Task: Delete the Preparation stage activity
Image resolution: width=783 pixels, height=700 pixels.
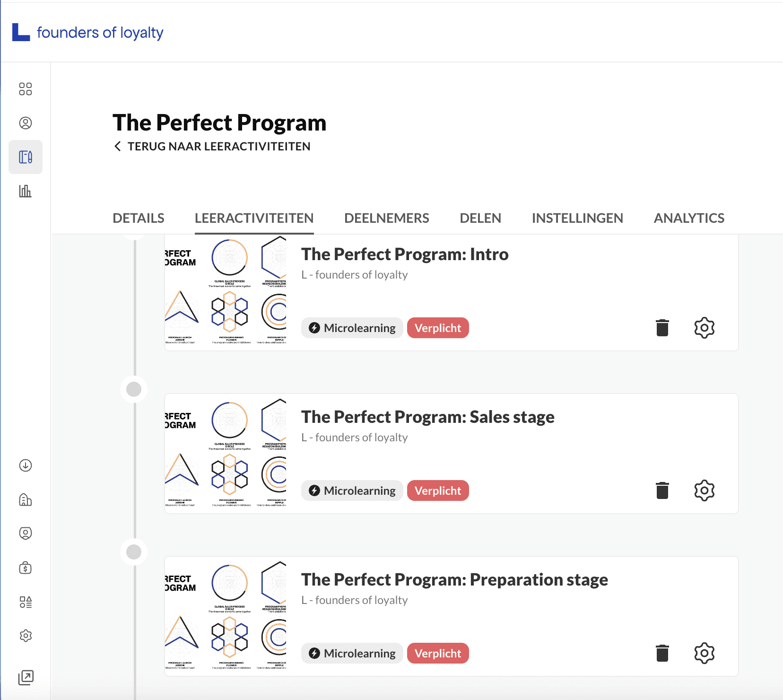Action: point(662,653)
